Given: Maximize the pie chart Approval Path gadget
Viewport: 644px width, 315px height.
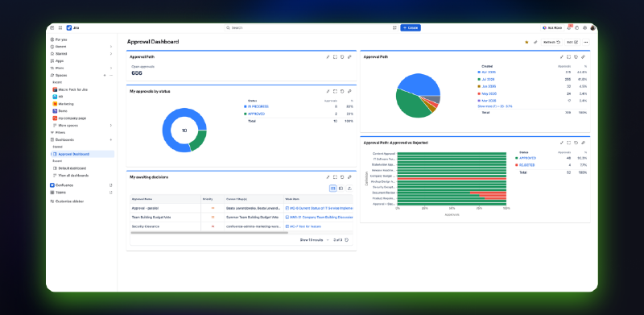Looking at the screenshot, I should [x=569, y=57].
